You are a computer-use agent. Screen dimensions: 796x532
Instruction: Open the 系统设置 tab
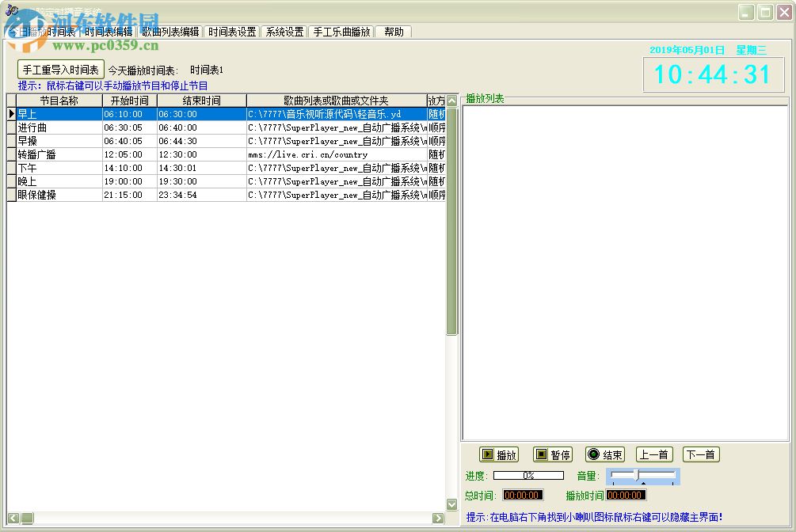click(284, 32)
